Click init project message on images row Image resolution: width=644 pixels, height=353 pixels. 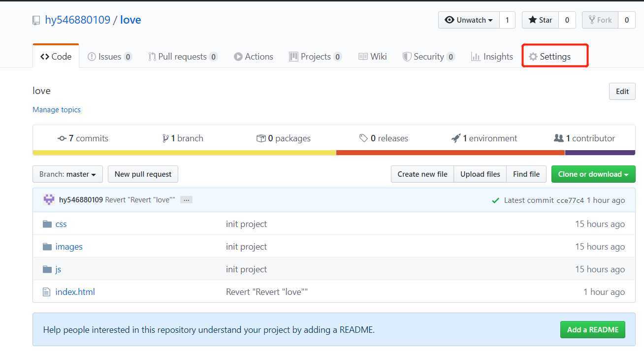pyautogui.click(x=246, y=247)
